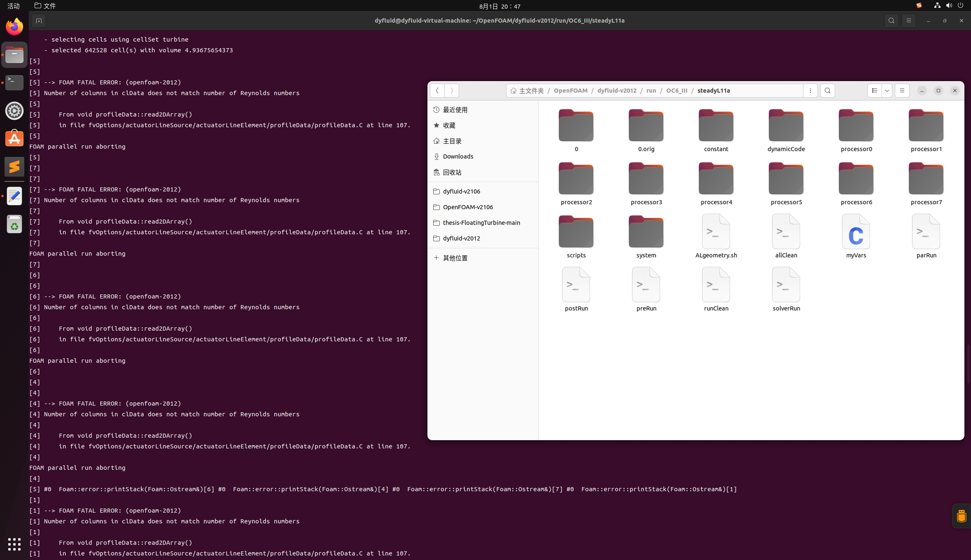Open dyfluid-v2012 bookmark in sidebar
The image size is (971, 560).
(483, 238)
